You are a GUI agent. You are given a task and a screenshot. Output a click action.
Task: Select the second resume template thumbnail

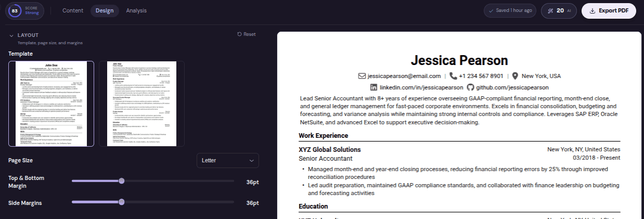(x=141, y=104)
